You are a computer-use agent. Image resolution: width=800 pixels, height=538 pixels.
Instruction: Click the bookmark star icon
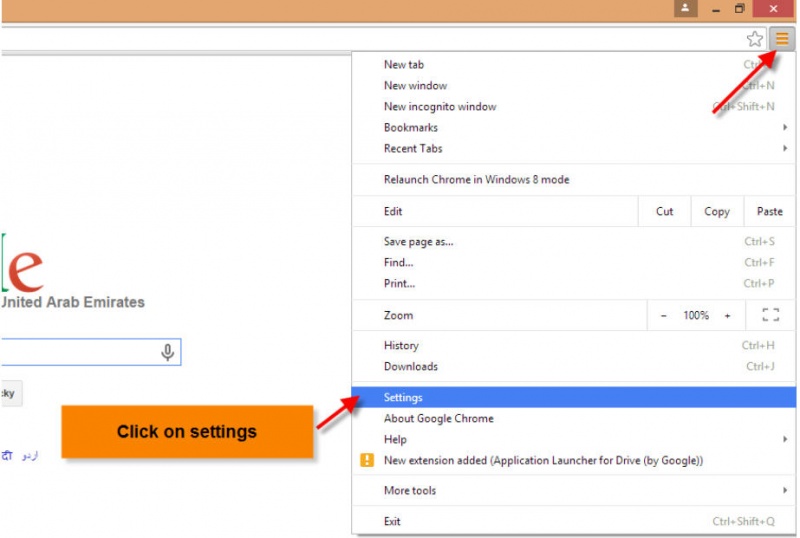tap(755, 39)
